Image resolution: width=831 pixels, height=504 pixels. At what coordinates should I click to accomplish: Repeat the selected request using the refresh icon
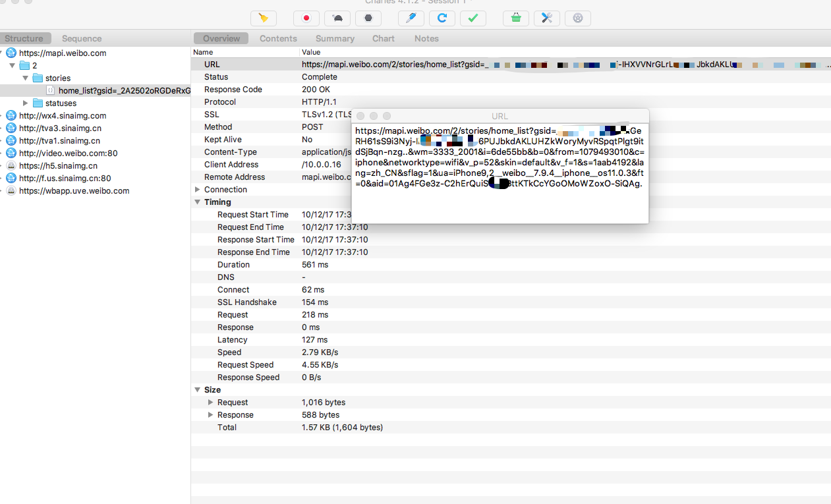coord(442,18)
